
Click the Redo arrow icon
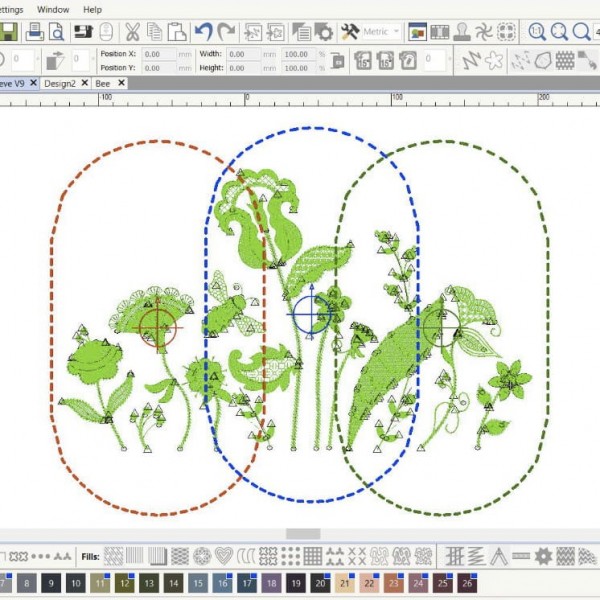pos(227,32)
